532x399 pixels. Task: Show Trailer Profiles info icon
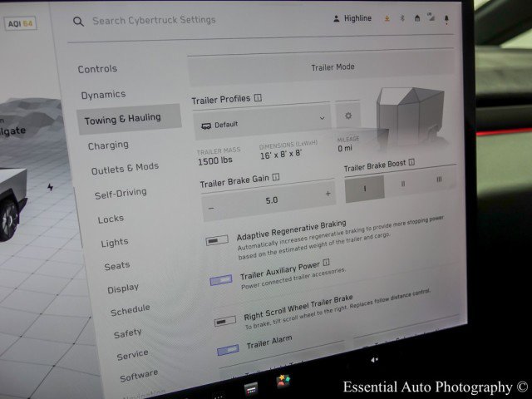point(258,98)
